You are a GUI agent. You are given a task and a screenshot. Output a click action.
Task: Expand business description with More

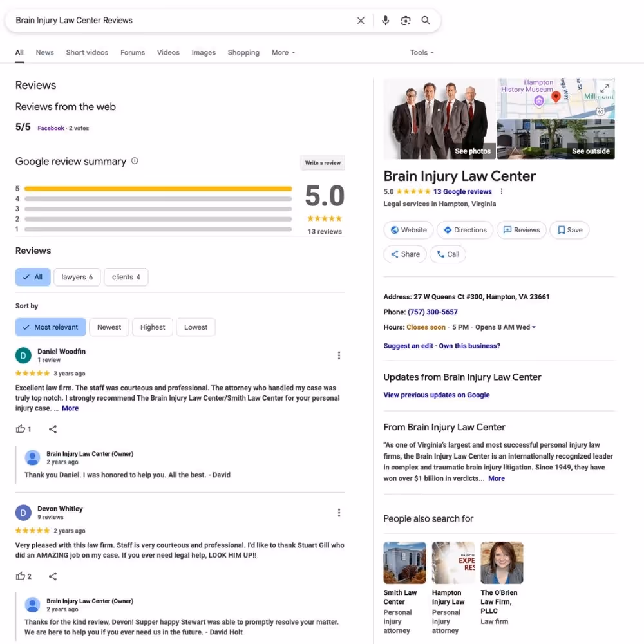point(497,478)
